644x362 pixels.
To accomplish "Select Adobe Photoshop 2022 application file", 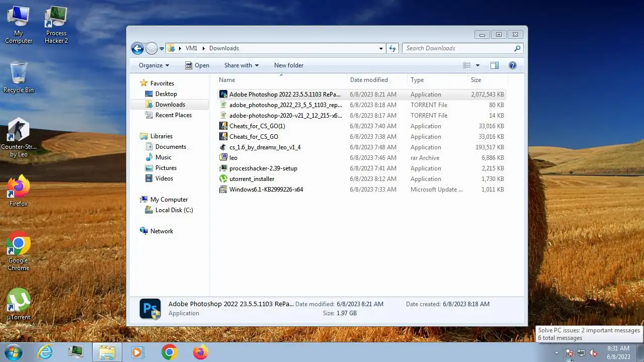I will [361, 95].
